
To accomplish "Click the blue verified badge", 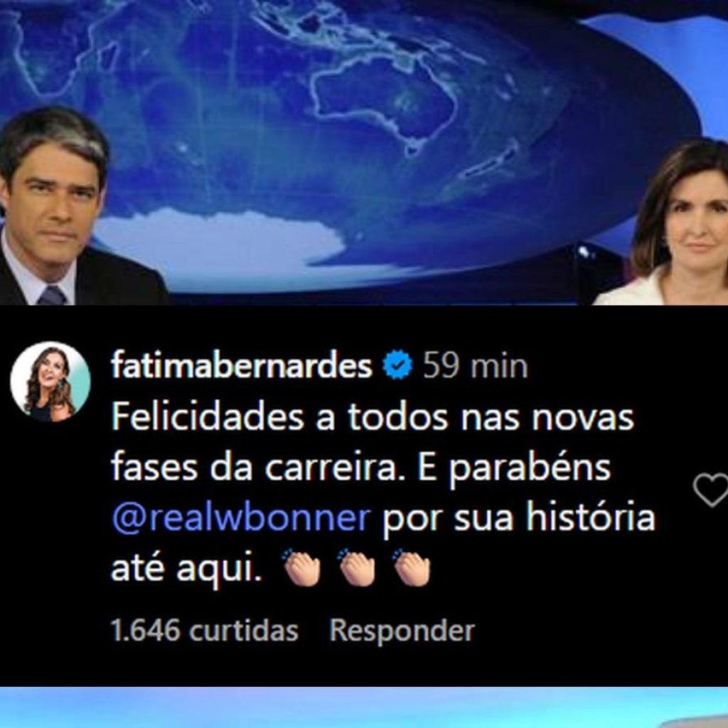I will 397,365.
